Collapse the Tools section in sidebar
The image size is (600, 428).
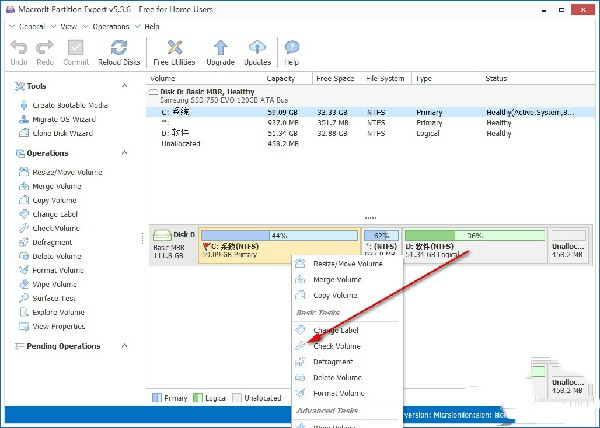[124, 87]
